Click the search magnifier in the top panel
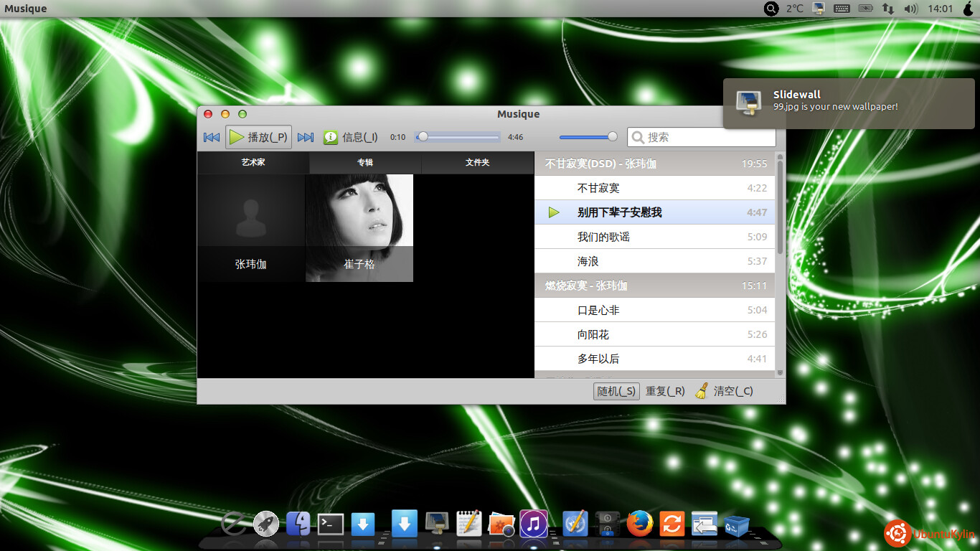The height and width of the screenshot is (551, 980). [x=771, y=9]
